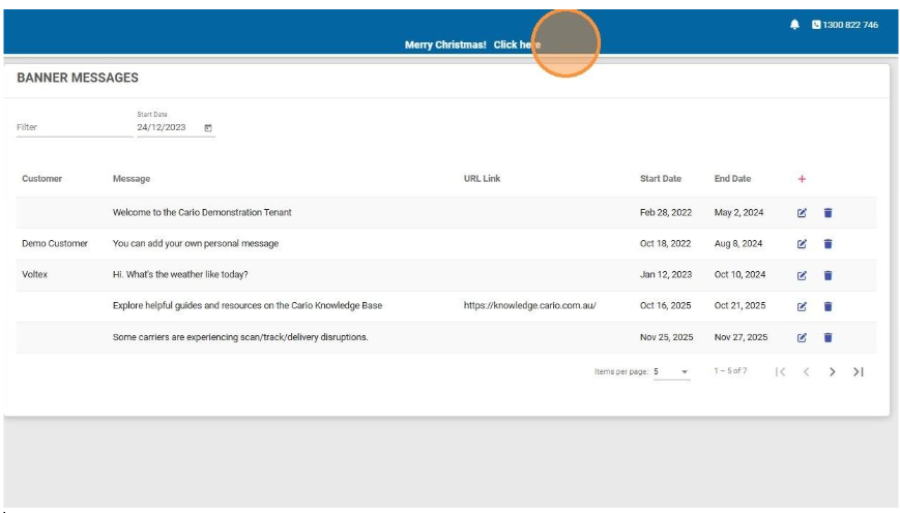Delete the Demo Customer banner message
The image size is (900, 513).
coord(827,244)
